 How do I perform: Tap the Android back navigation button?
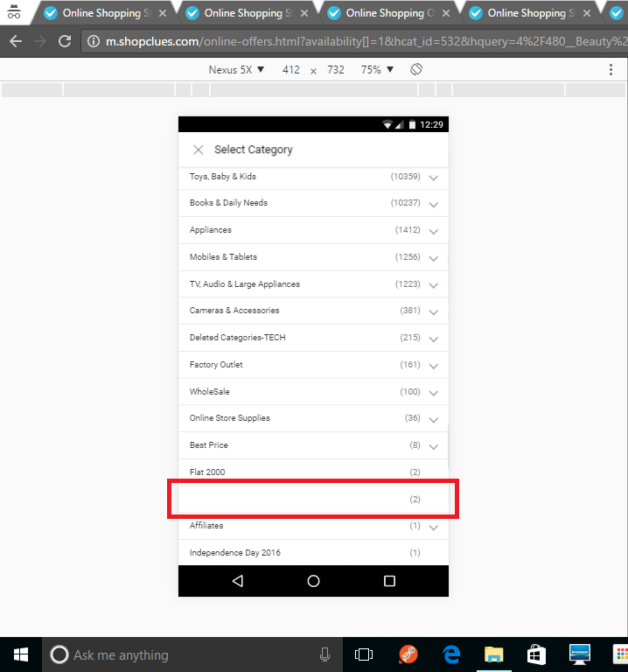(x=237, y=581)
